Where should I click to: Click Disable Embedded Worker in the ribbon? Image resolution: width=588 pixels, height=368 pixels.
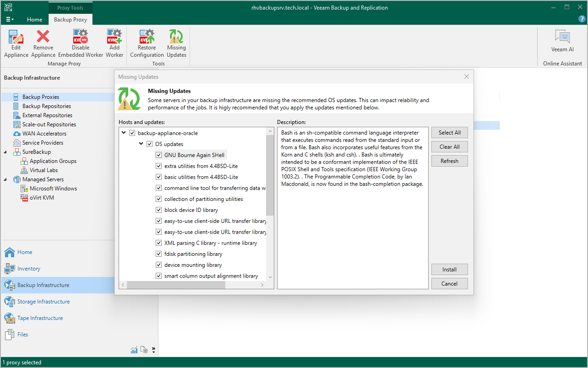pyautogui.click(x=81, y=44)
